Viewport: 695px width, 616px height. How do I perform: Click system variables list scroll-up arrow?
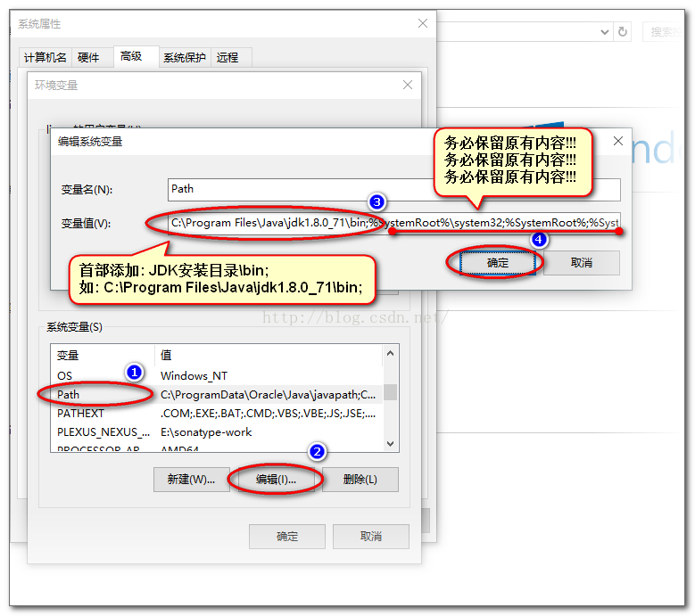click(x=390, y=353)
